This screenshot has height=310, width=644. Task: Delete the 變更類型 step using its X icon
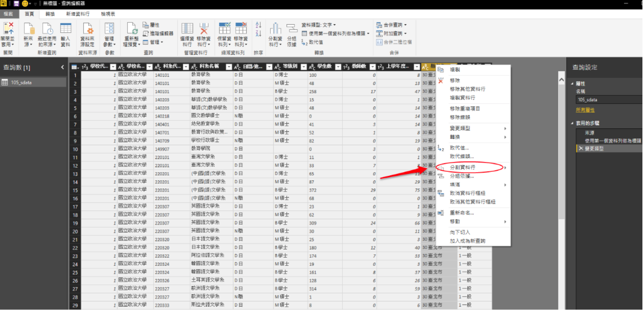point(581,148)
